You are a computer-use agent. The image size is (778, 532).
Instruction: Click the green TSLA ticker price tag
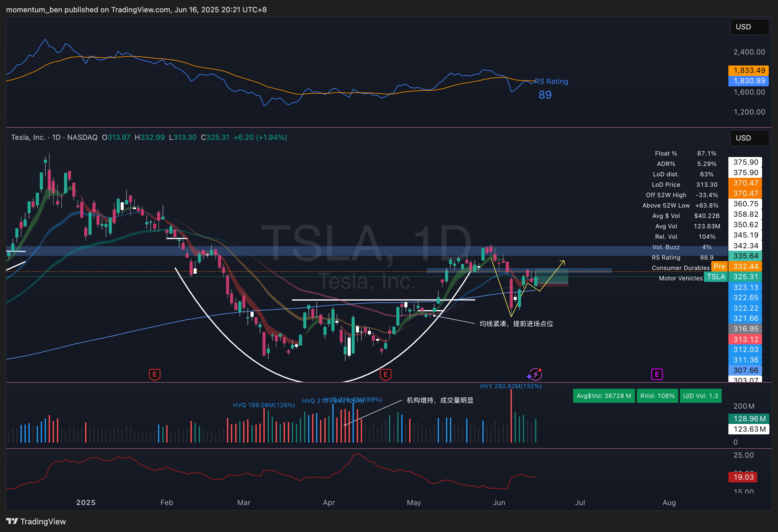(716, 277)
